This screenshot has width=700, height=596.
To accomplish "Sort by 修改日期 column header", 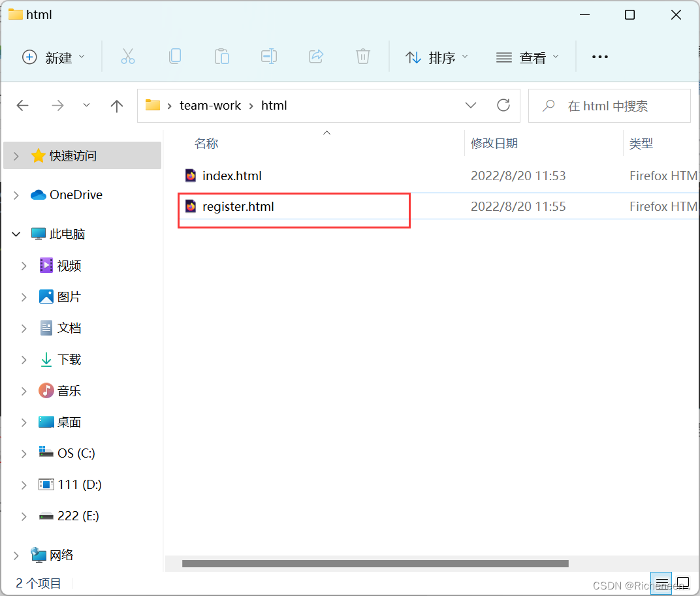I will click(x=494, y=144).
